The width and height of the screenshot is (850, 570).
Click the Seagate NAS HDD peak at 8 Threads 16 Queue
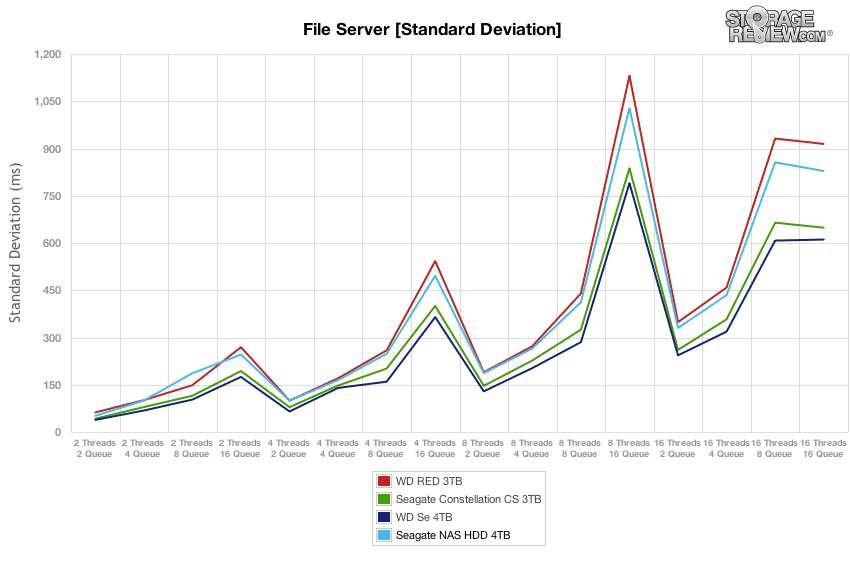(x=629, y=108)
